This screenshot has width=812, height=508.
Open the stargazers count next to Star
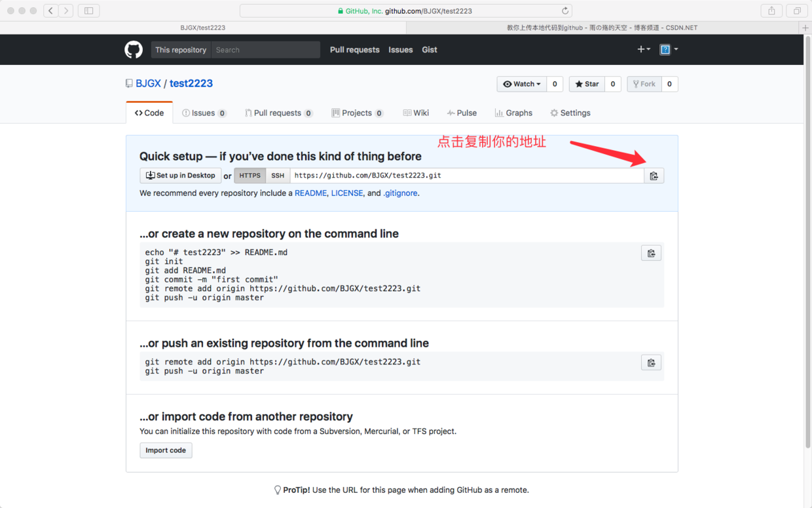pos(612,84)
